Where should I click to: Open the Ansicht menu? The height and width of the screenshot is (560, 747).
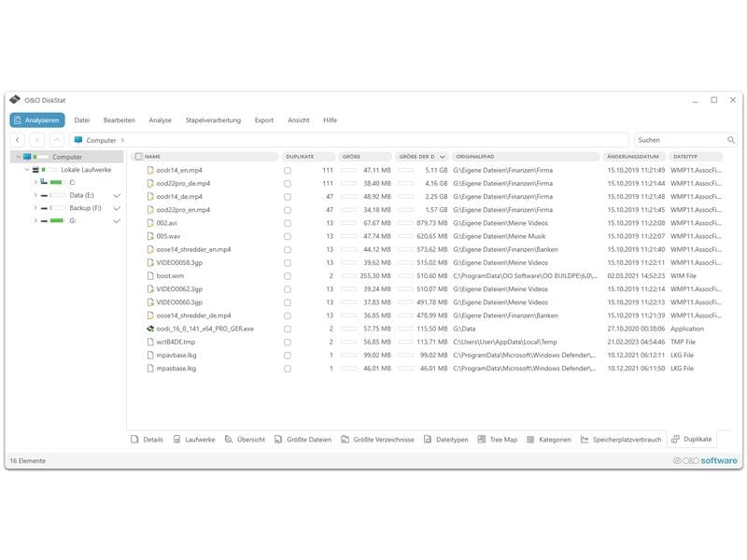(298, 120)
